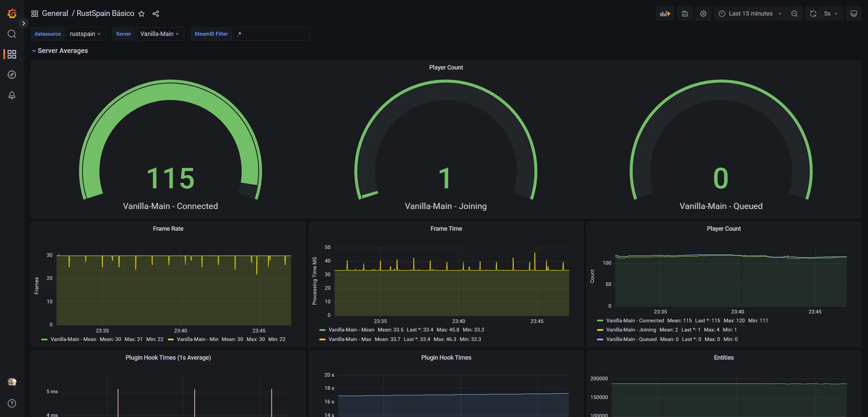Click "Max: 45.8" in Frame Time legend
This screenshot has width=868, height=417.
click(x=448, y=330)
